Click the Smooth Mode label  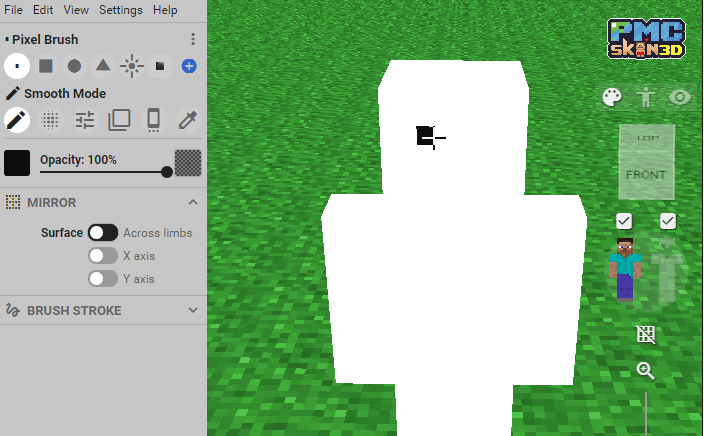pyautogui.click(x=65, y=93)
